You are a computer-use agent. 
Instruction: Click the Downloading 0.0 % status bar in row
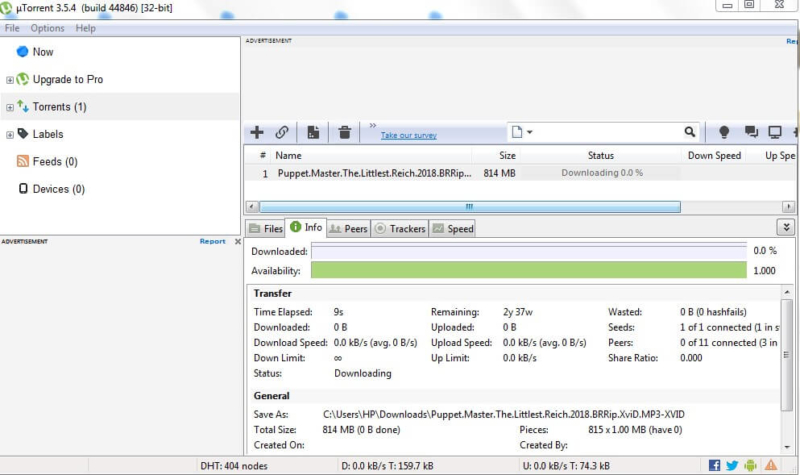click(601, 173)
